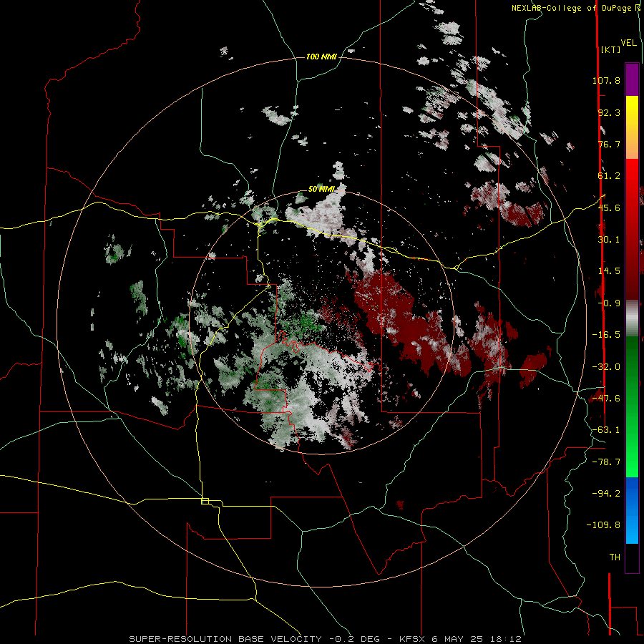Viewport: 644px width, 644px height.
Task: Select the 92.3 legend value
Action: (x=609, y=112)
